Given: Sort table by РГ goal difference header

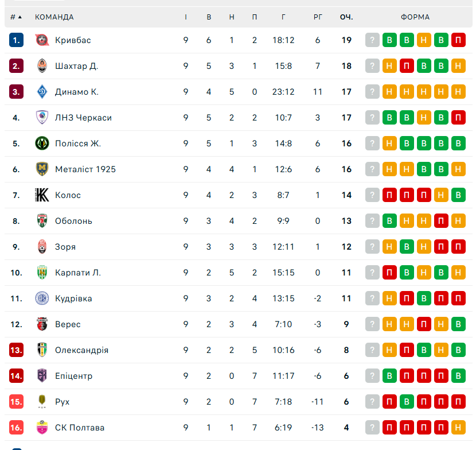Looking at the screenshot, I should pos(318,17).
